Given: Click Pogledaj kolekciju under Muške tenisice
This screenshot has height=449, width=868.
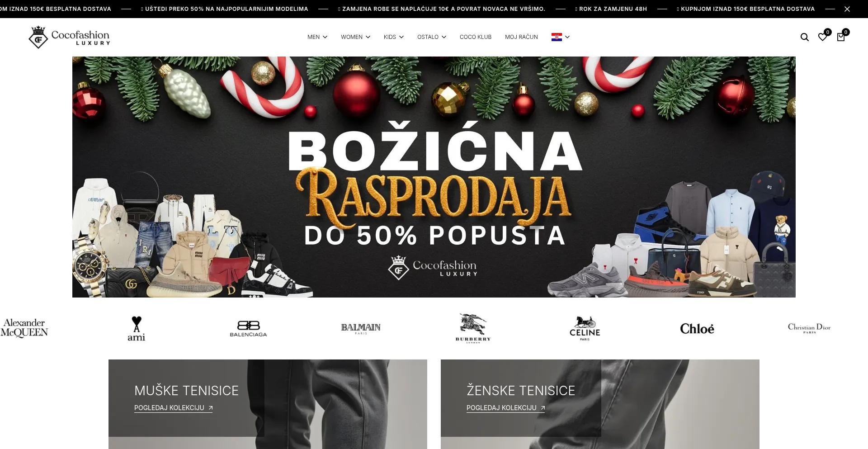Looking at the screenshot, I should click(x=174, y=408).
